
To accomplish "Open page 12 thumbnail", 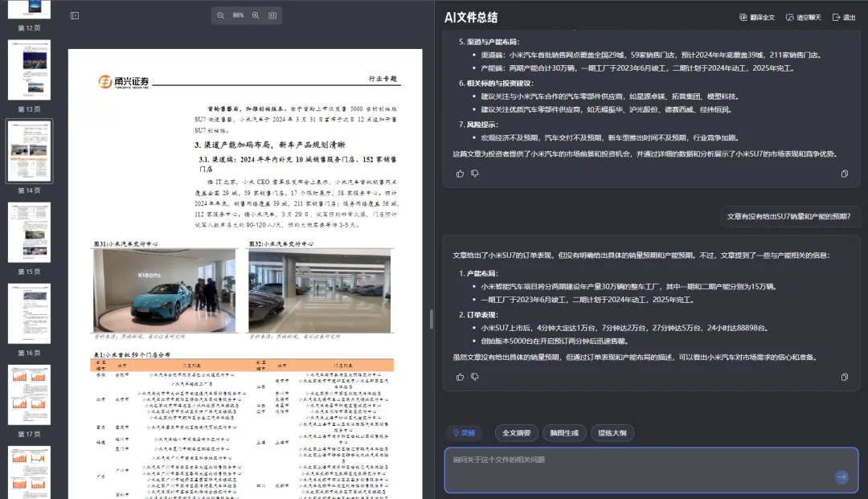I will coord(30,10).
